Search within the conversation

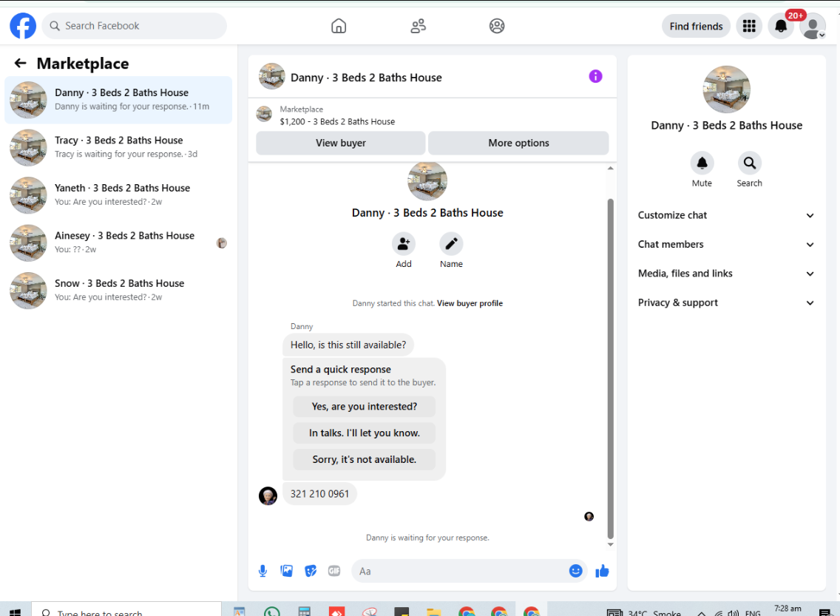point(750,163)
